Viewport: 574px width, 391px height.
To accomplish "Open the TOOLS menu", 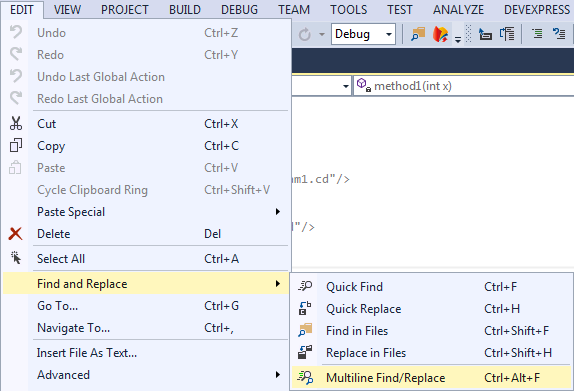I will point(348,10).
